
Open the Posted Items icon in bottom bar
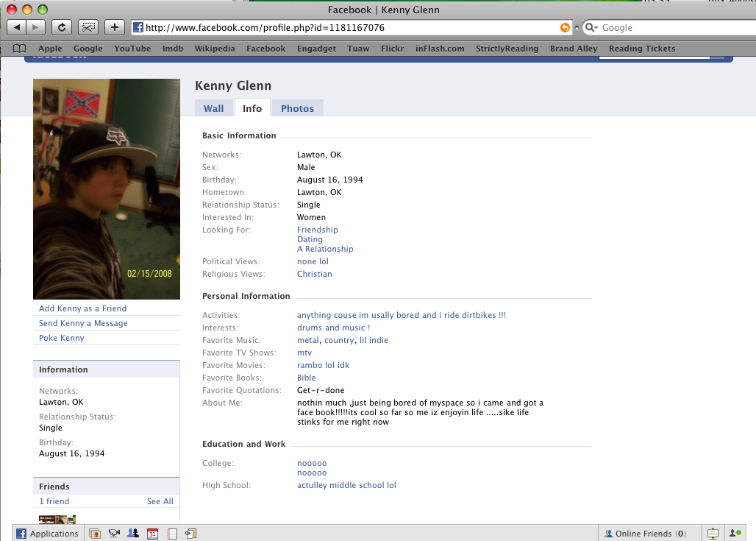coord(191,534)
